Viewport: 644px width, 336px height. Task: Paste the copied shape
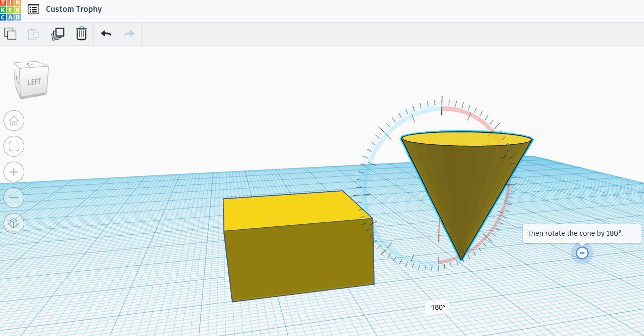pyautogui.click(x=34, y=34)
